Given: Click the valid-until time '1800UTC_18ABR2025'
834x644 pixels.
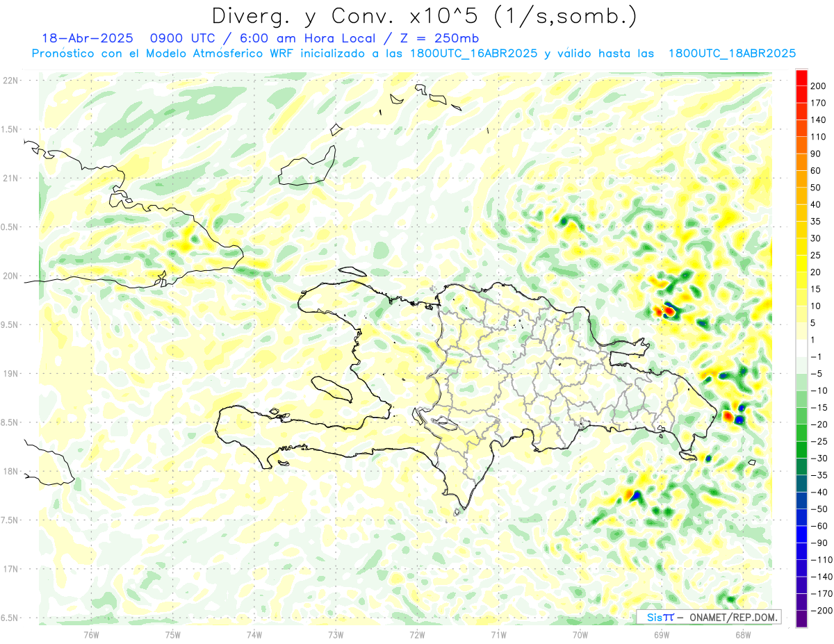Looking at the screenshot, I should click(732, 53).
